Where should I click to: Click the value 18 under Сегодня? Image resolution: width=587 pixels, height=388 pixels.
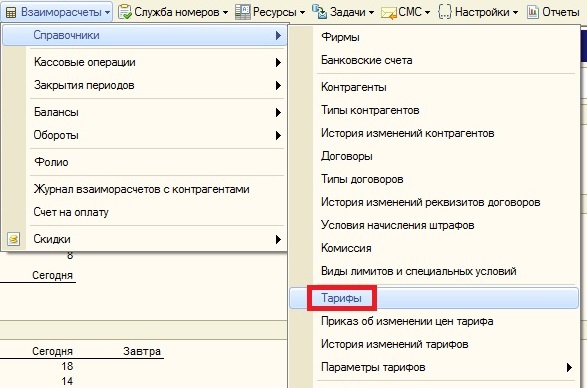point(67,366)
